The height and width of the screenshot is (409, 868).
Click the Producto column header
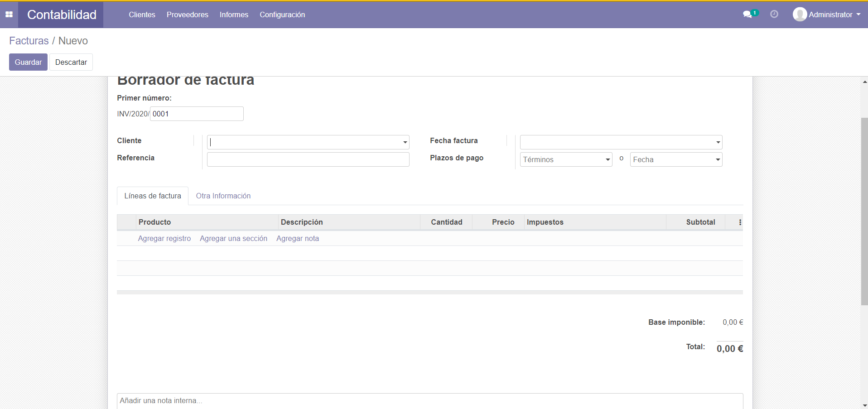(x=207, y=222)
